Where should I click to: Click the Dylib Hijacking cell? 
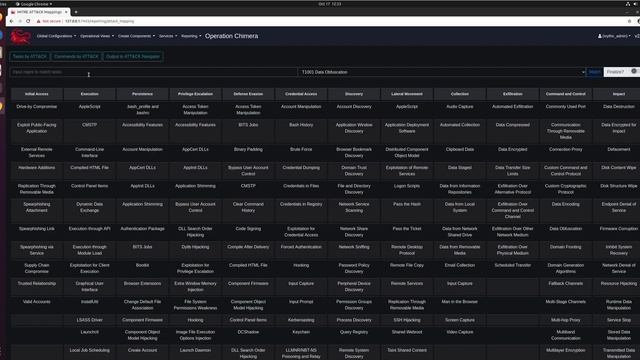click(195, 250)
